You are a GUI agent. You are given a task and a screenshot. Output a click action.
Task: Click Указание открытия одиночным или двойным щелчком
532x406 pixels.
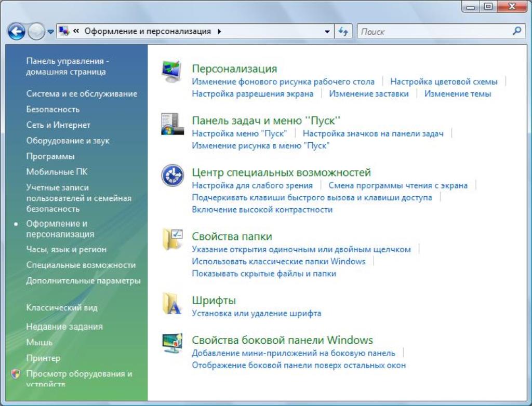tap(301, 249)
